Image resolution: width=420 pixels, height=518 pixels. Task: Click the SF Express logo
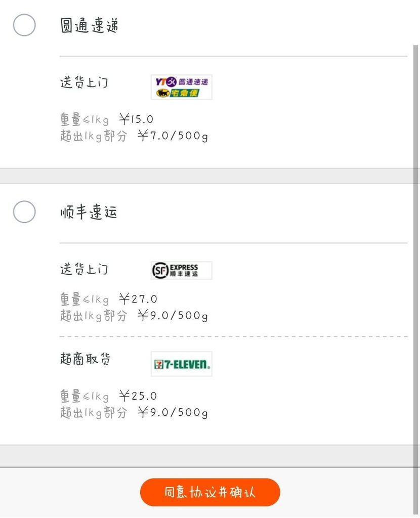click(181, 270)
